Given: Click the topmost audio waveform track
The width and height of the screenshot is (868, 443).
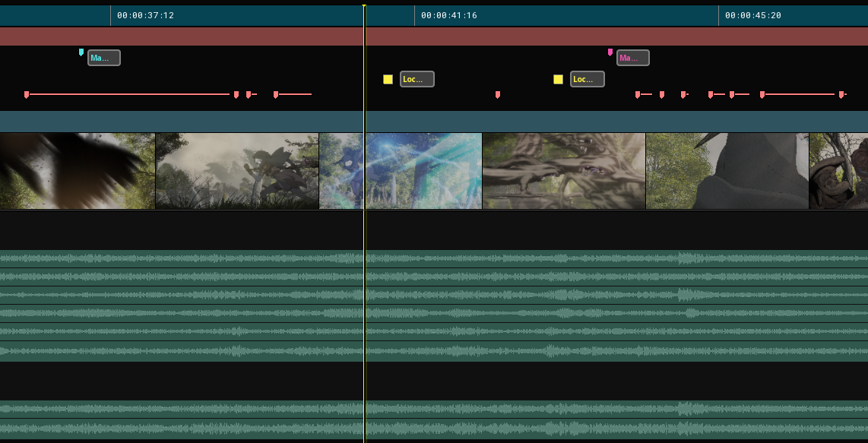Looking at the screenshot, I should pyautogui.click(x=434, y=258).
